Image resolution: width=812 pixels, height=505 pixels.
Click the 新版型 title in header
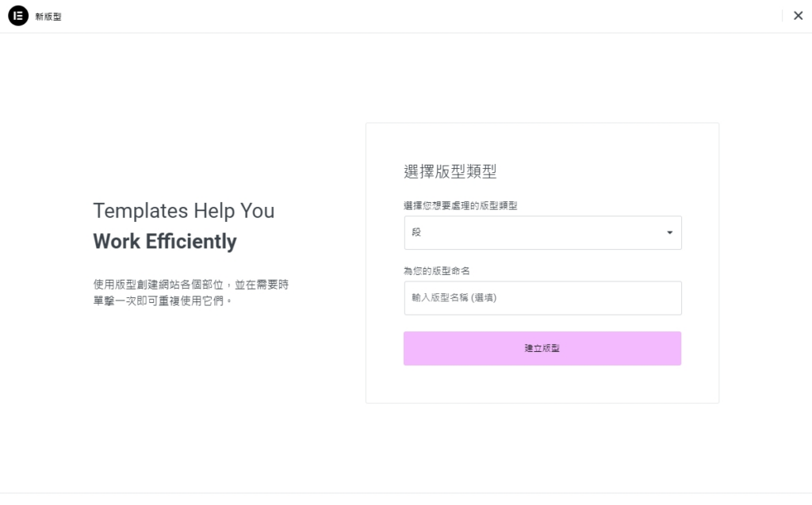(48, 17)
